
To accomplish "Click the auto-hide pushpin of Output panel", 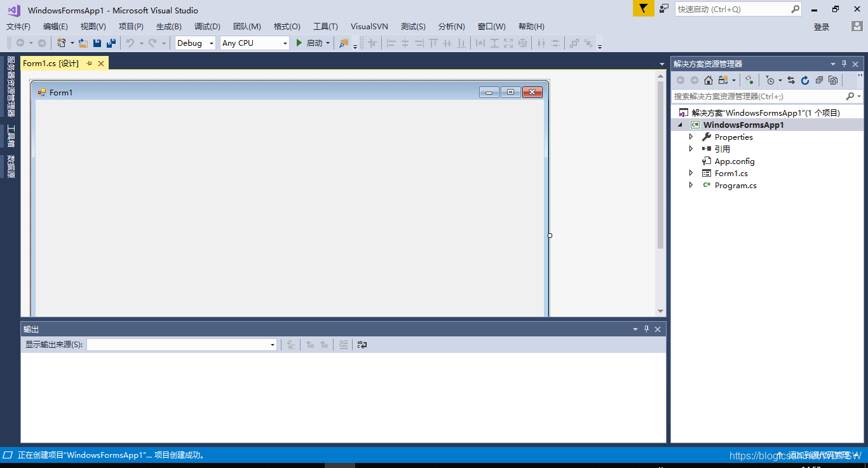I will tap(647, 329).
